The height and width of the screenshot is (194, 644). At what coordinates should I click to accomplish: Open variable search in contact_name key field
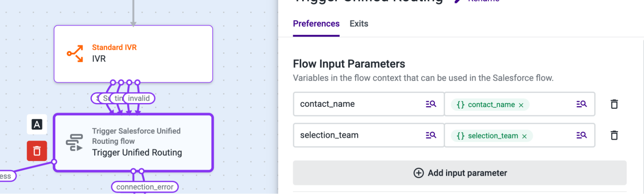431,104
